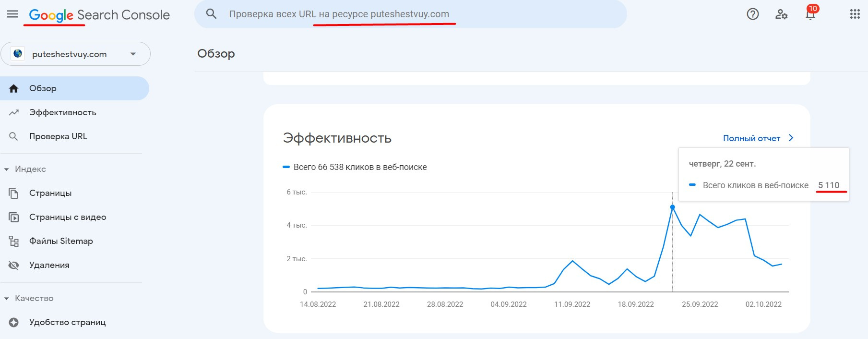The image size is (868, 339).
Task: Click the pages icon beside Страницы
Action: pyautogui.click(x=14, y=193)
